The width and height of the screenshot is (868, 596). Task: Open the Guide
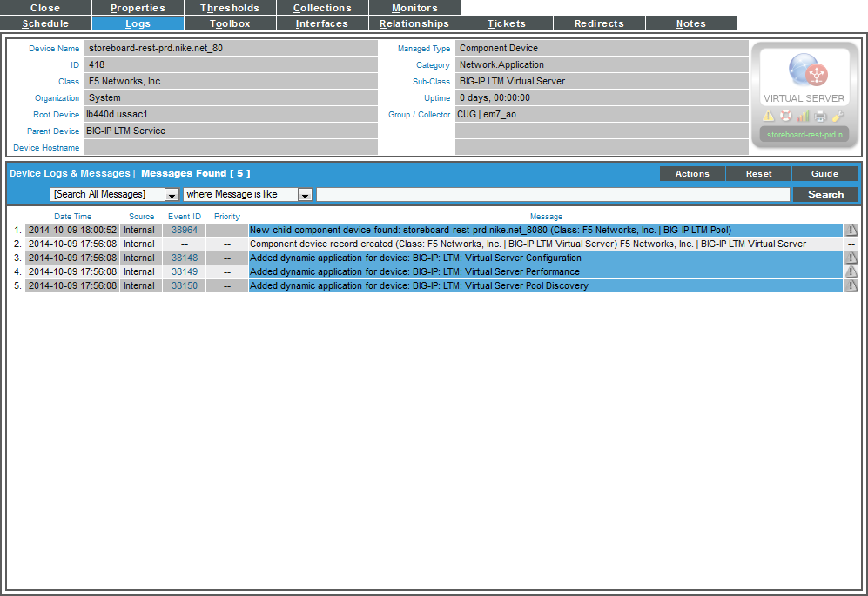click(824, 173)
